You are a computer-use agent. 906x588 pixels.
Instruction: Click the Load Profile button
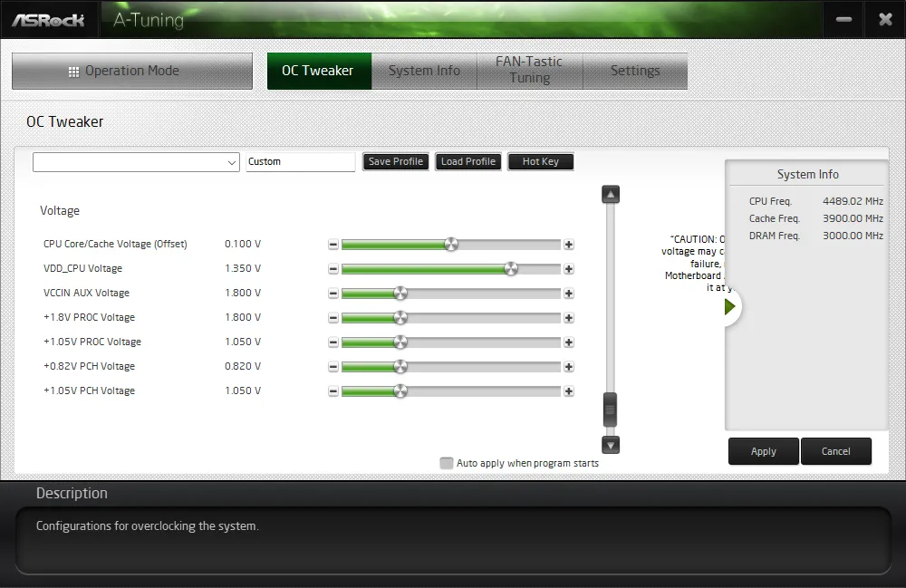pos(468,162)
